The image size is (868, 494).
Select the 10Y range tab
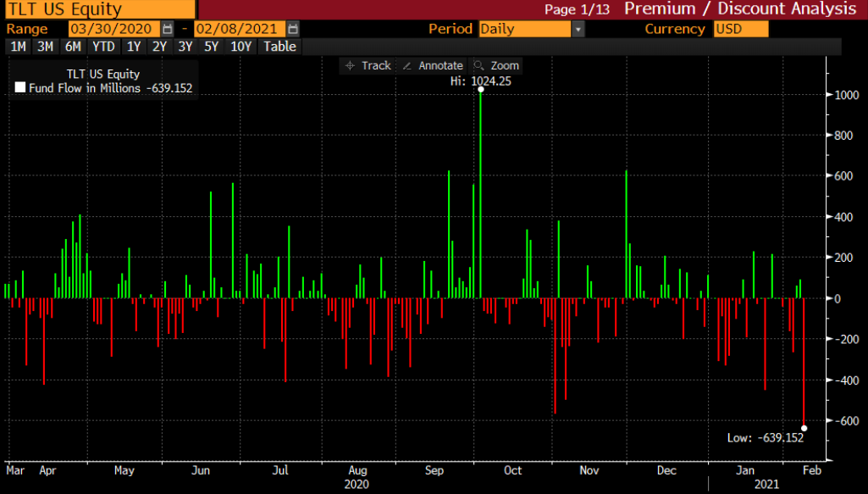[240, 47]
